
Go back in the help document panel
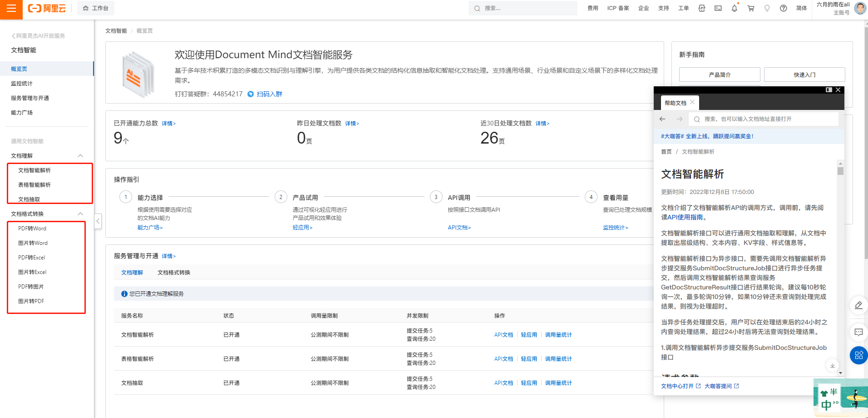coord(662,119)
